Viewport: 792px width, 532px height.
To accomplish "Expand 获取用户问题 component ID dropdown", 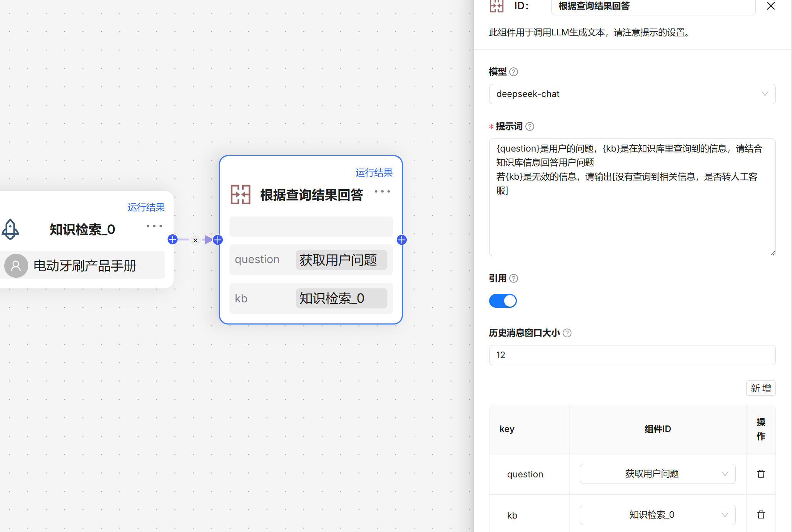I will (x=657, y=474).
